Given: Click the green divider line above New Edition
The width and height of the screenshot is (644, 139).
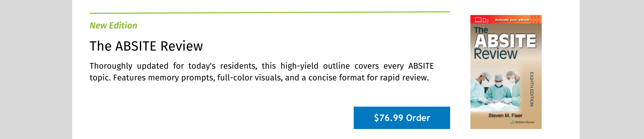Looking at the screenshot, I should [x=270, y=12].
